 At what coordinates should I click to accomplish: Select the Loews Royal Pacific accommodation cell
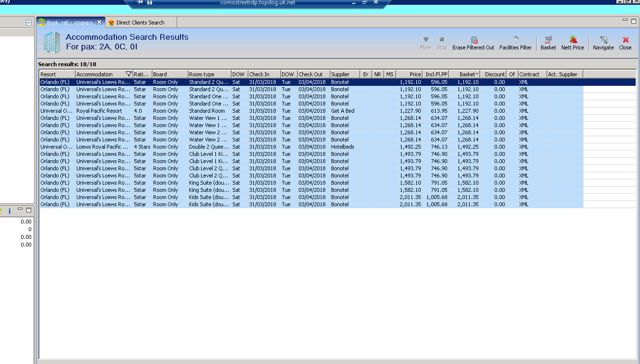104,147
